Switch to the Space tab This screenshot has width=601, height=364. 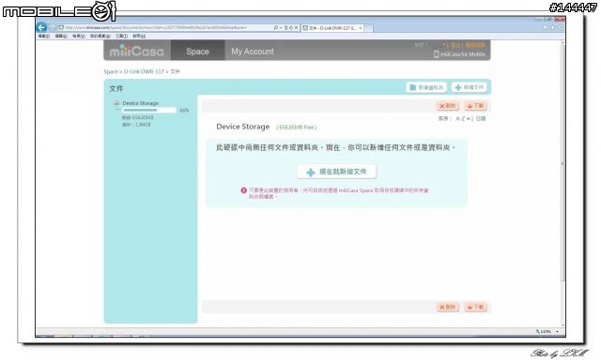pos(197,51)
